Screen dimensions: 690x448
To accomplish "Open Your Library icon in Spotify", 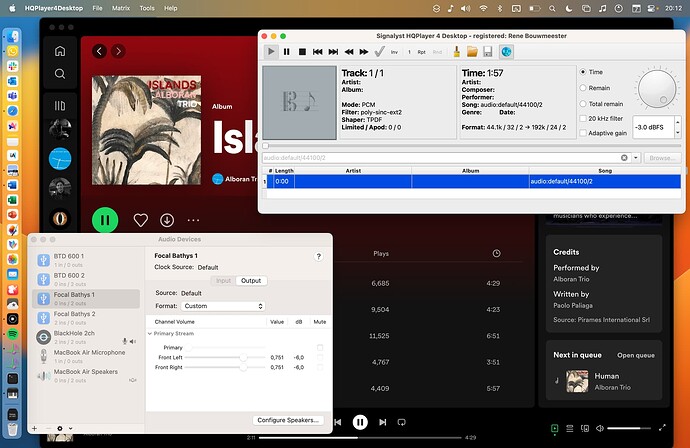I will (60, 106).
